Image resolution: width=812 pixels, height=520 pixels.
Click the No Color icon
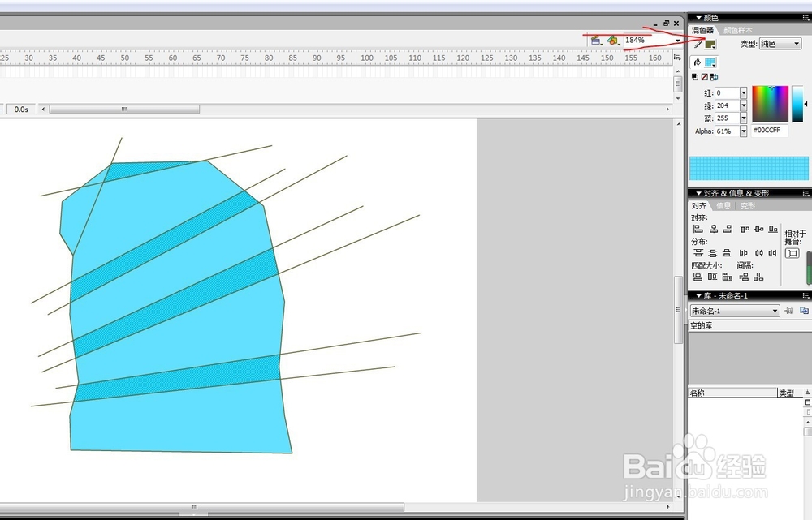(x=704, y=76)
